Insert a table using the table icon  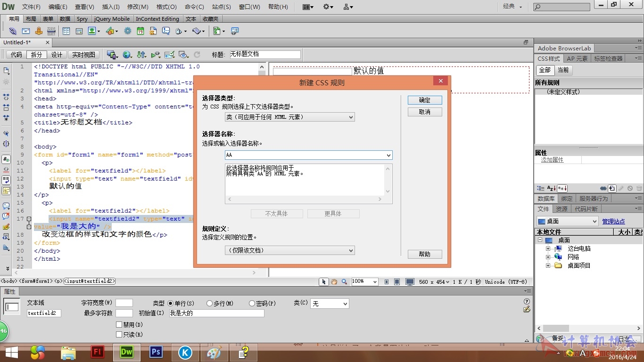[x=66, y=31]
